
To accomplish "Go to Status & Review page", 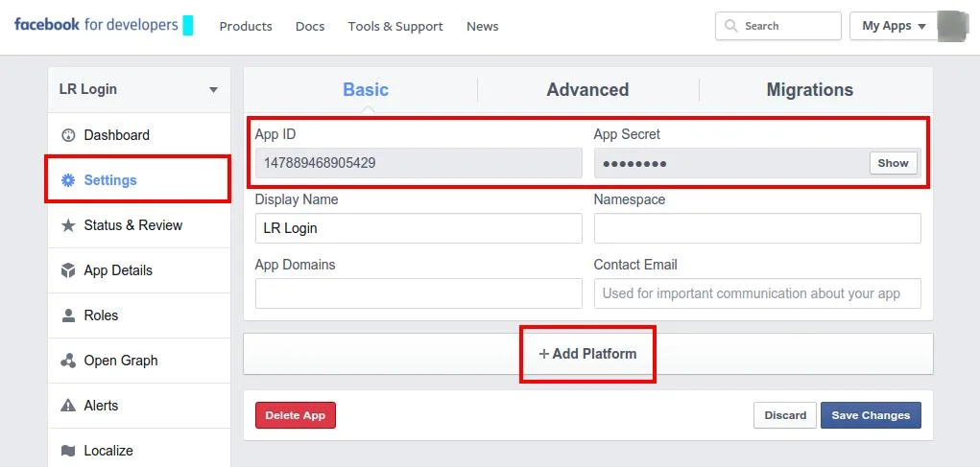I will (x=139, y=225).
